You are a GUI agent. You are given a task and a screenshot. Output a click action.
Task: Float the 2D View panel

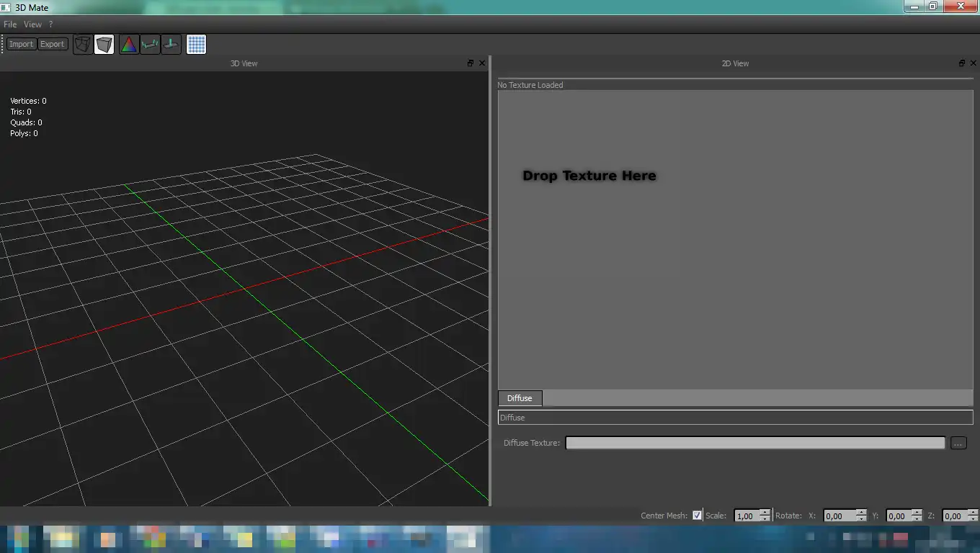(x=962, y=63)
